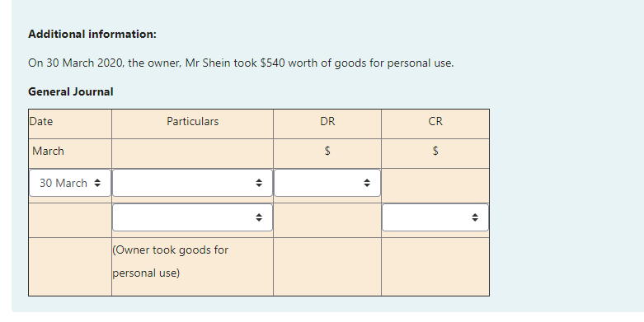
Task: Click the arrows icon of second Particulars dropdown
Action: point(259,217)
